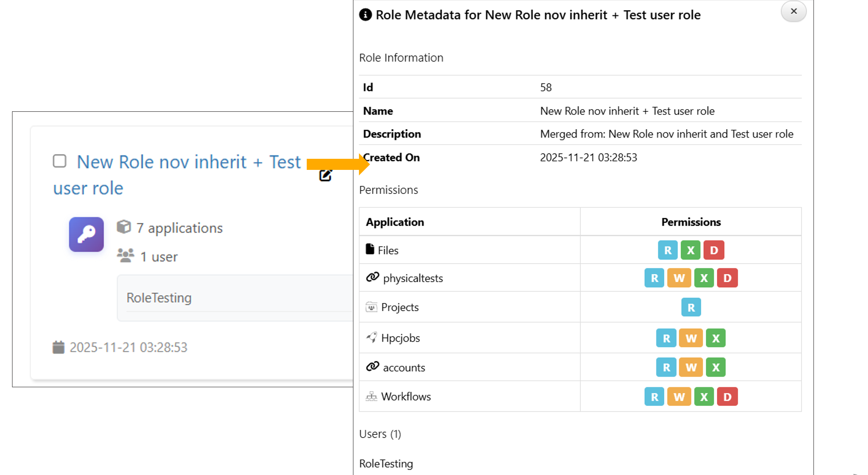
Task: Click the Hpcjobs rocket icon
Action: (x=371, y=337)
